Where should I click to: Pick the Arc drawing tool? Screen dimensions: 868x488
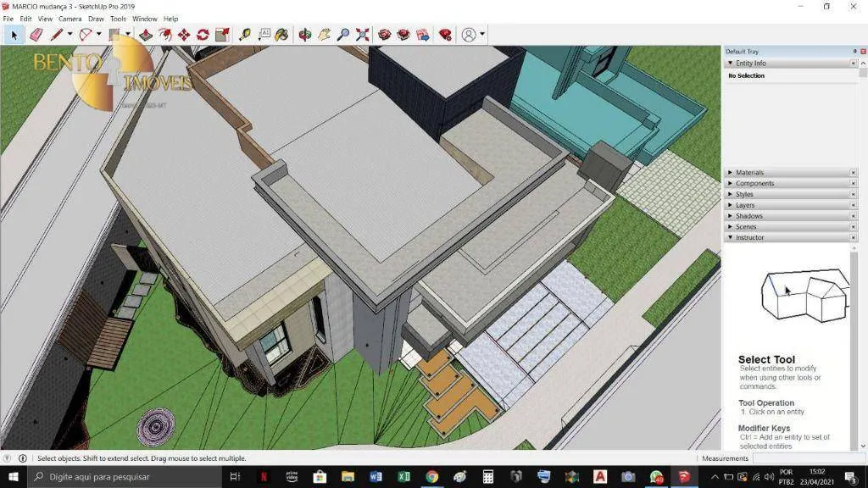(86, 35)
